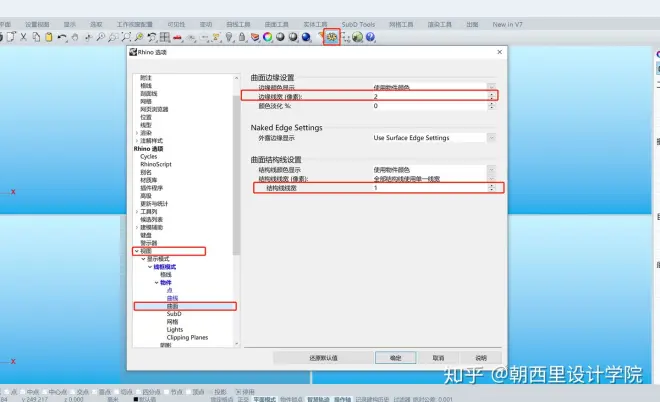Click the gear Options icon
This screenshot has width=660, height=402.
[x=332, y=37]
